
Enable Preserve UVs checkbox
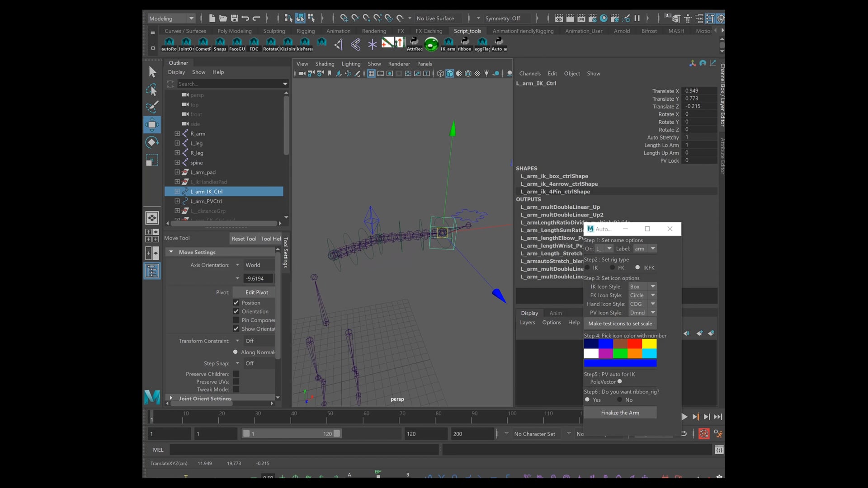point(236,382)
